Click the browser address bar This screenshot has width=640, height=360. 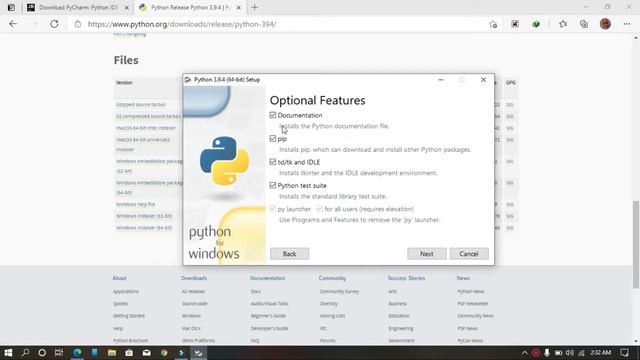[x=282, y=24]
